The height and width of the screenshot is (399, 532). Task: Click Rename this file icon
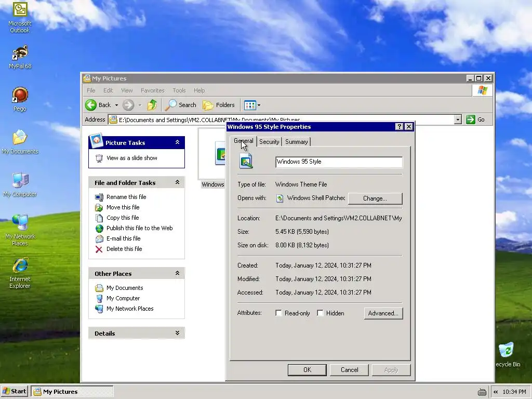(x=99, y=197)
